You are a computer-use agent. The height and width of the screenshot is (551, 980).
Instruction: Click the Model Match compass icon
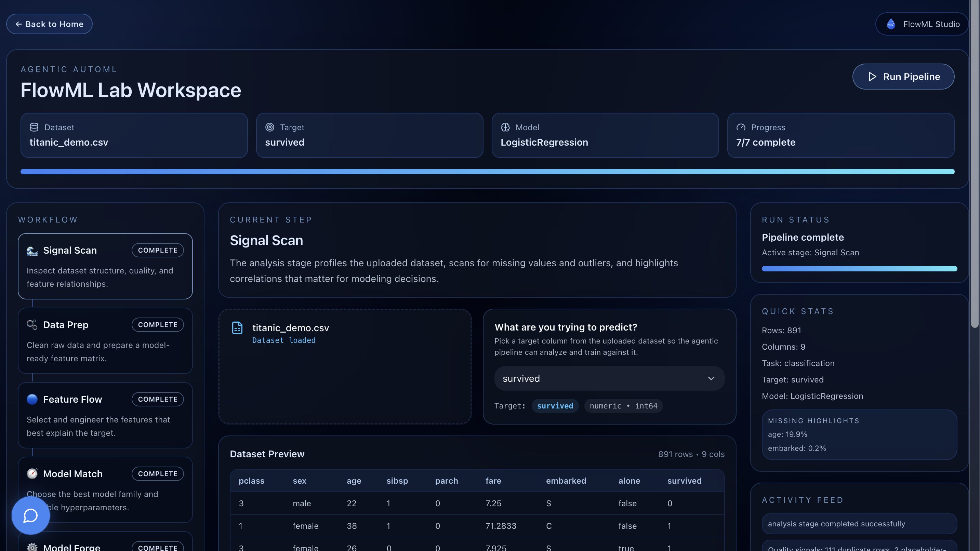(32, 473)
